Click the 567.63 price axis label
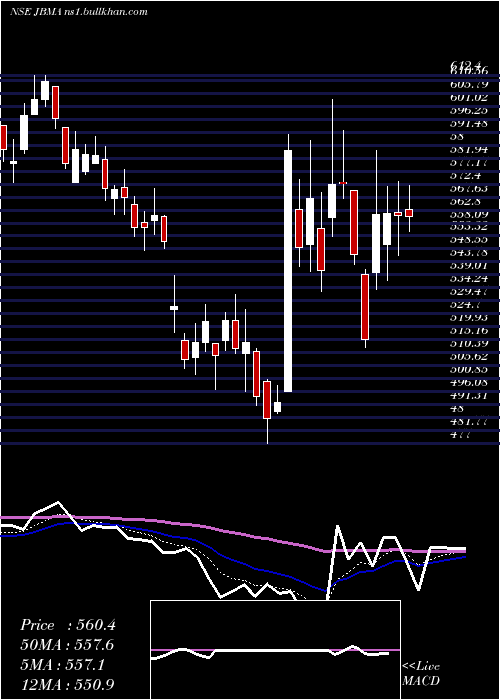 click(x=469, y=188)
